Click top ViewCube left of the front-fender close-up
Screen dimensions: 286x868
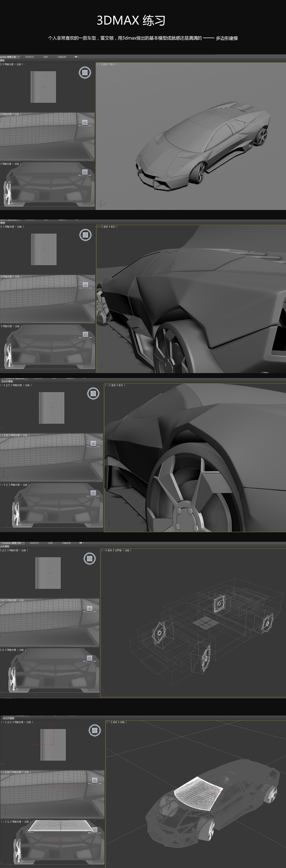pyautogui.click(x=85, y=235)
